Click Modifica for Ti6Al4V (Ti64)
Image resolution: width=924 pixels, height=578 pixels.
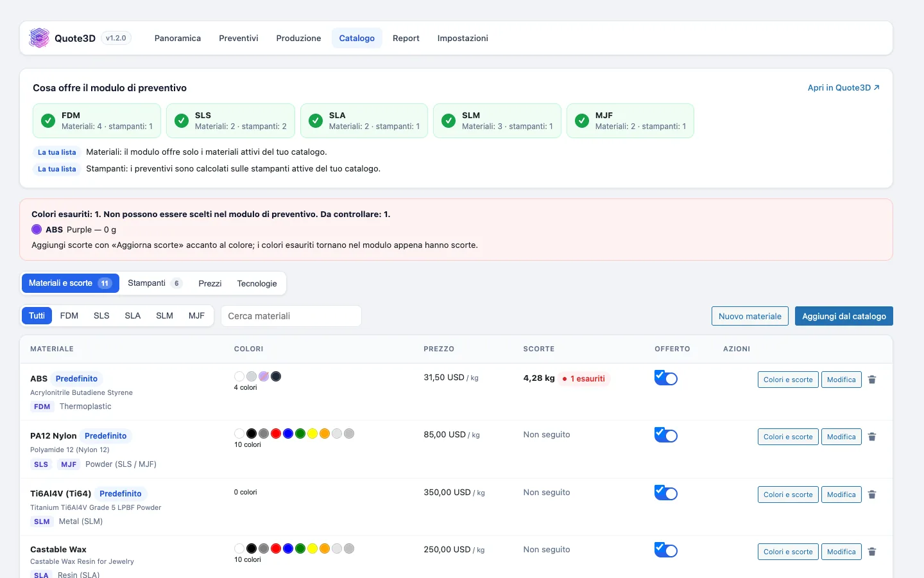pos(841,495)
